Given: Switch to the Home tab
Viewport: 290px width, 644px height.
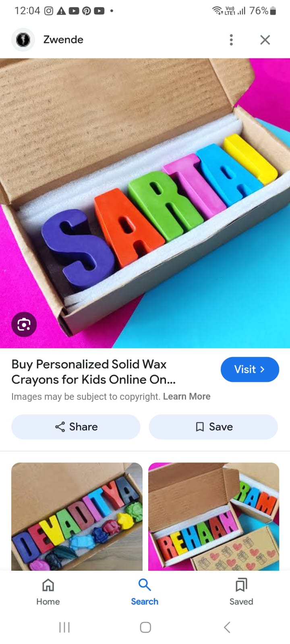Looking at the screenshot, I should click(x=48, y=592).
